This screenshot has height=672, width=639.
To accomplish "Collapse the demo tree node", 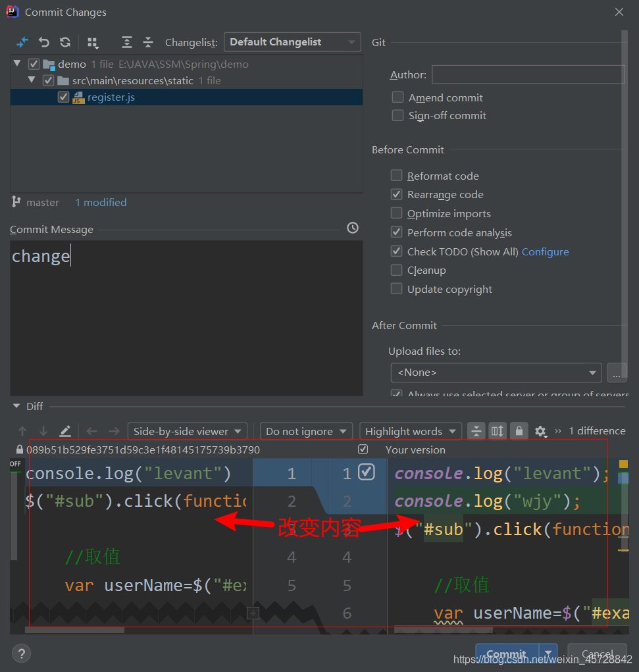I will [x=17, y=63].
